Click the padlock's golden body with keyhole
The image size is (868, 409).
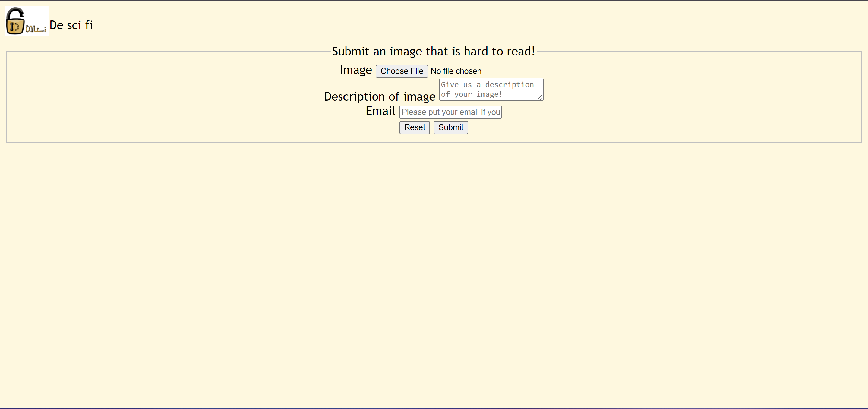tap(14, 27)
